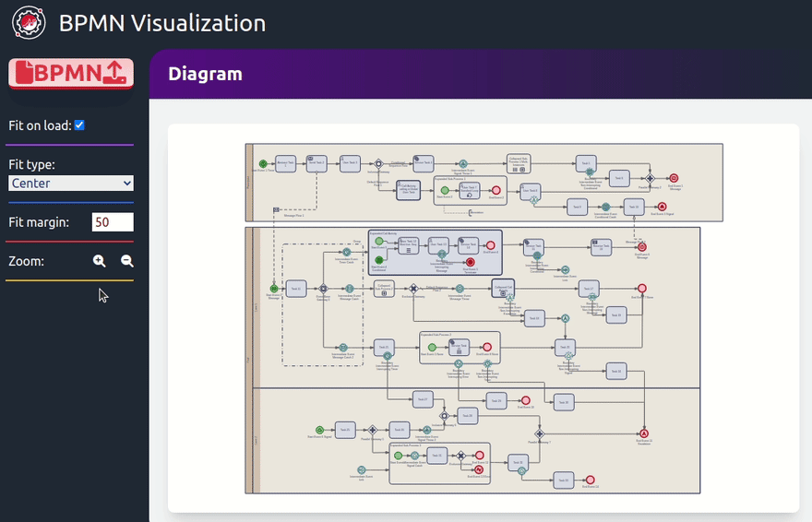Select the red End Event Escalation
This screenshot has height=522, width=812.
644,433
